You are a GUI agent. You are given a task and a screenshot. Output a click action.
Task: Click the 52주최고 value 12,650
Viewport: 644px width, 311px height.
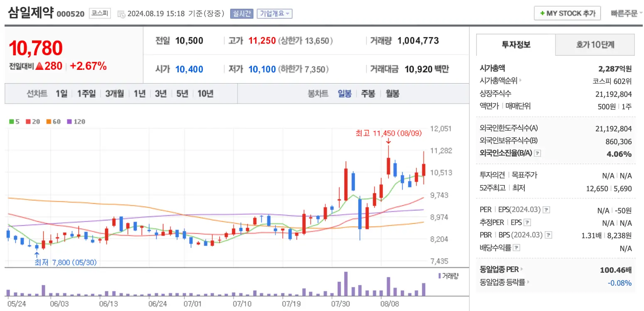[597, 188]
